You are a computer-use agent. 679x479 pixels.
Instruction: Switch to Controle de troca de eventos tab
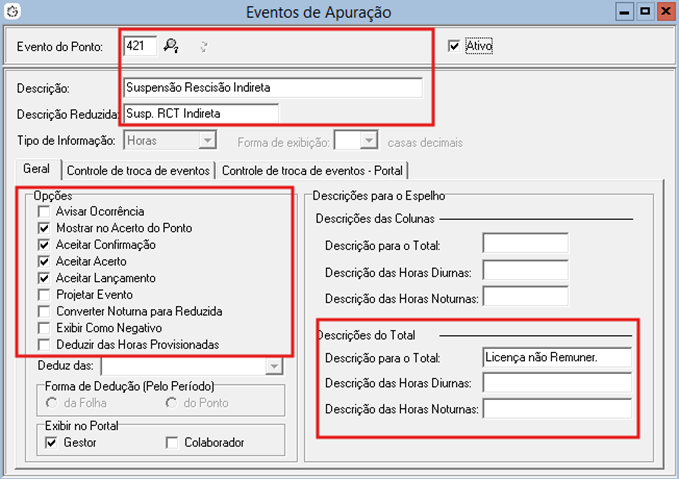point(138,171)
